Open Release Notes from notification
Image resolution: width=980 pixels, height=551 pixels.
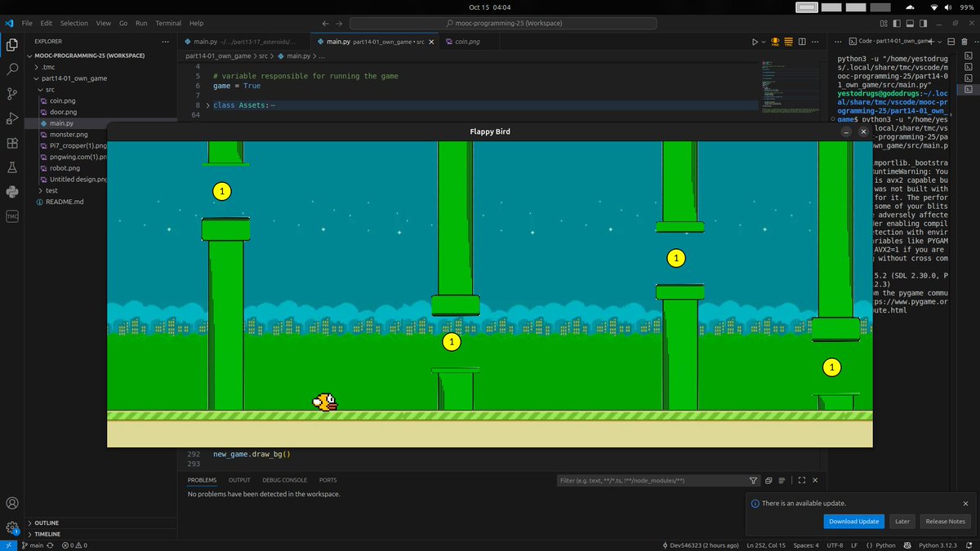(x=946, y=522)
